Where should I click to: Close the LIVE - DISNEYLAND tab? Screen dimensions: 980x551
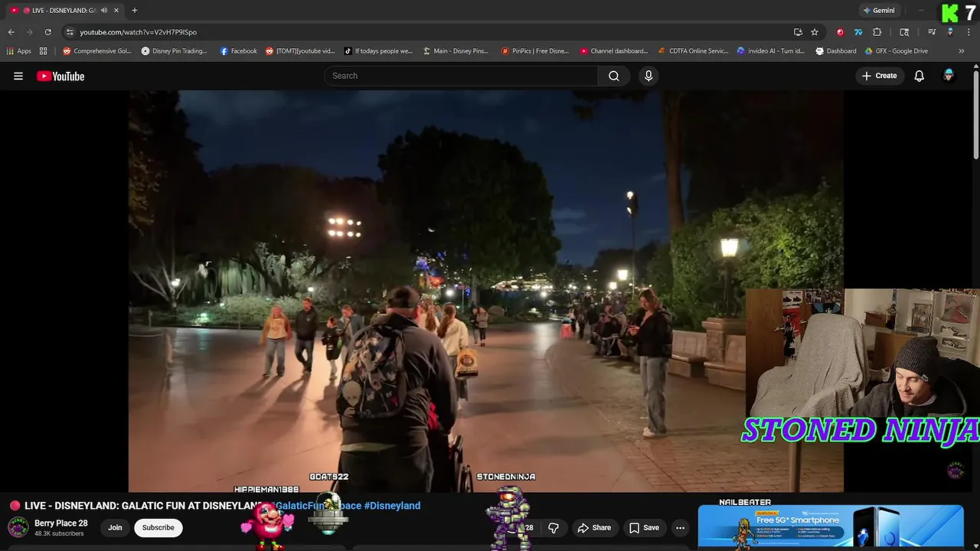pos(116,11)
